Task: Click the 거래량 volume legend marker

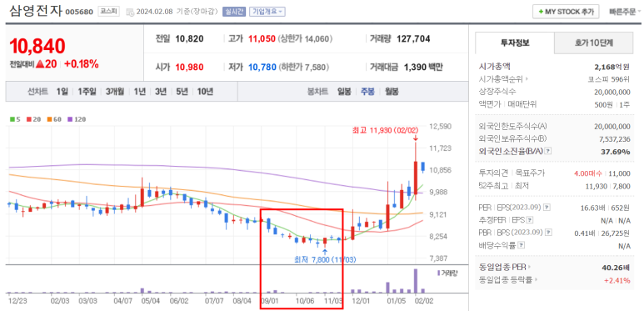Action: pos(447,273)
